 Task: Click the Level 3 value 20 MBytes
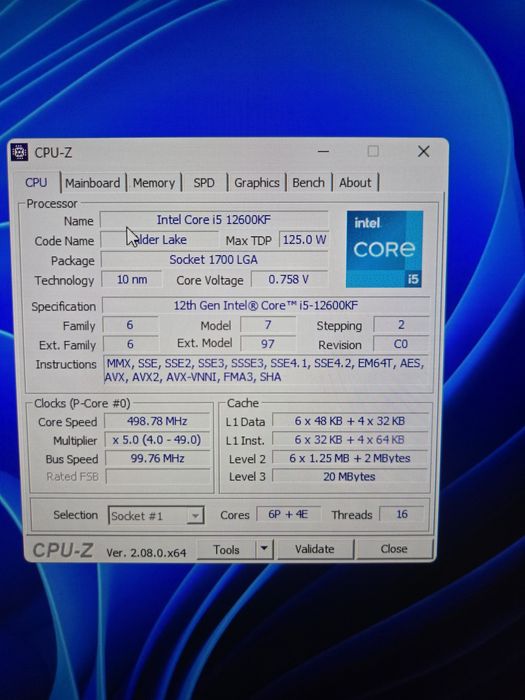(350, 476)
